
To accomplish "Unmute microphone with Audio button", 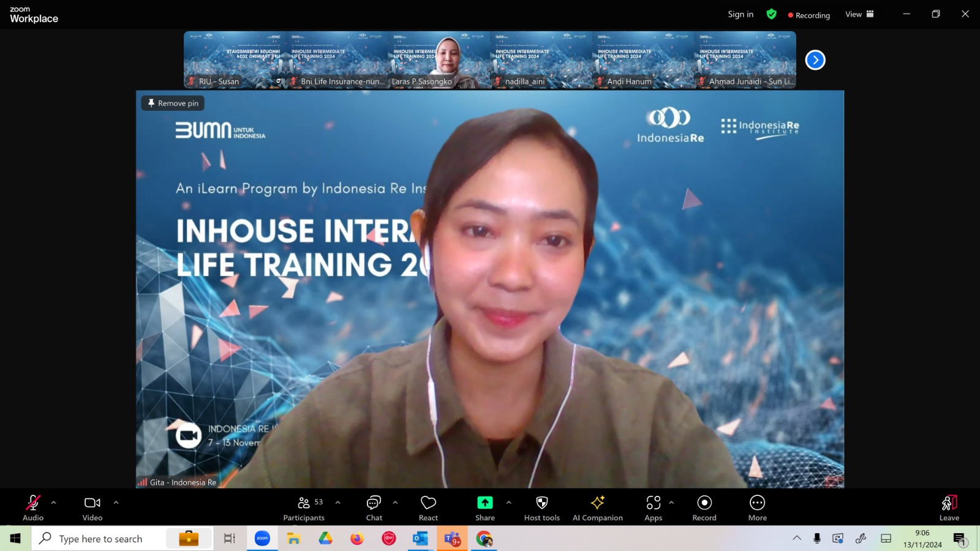I will (x=33, y=508).
